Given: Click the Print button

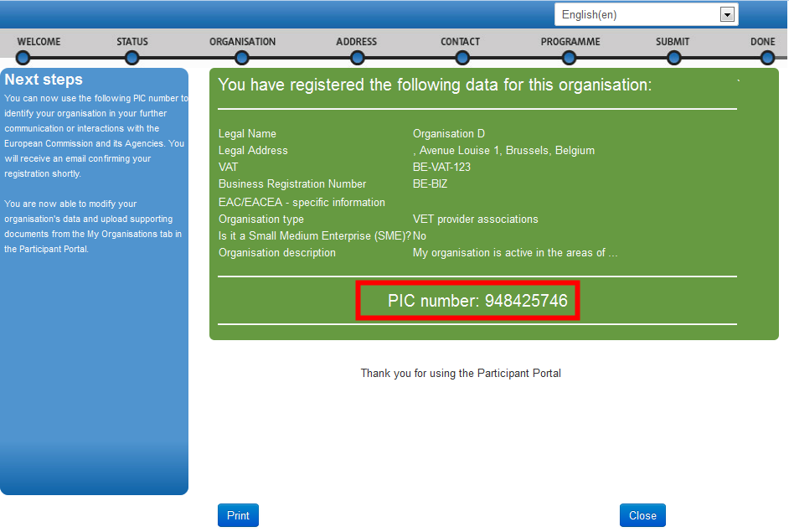Looking at the screenshot, I should click(x=238, y=515).
